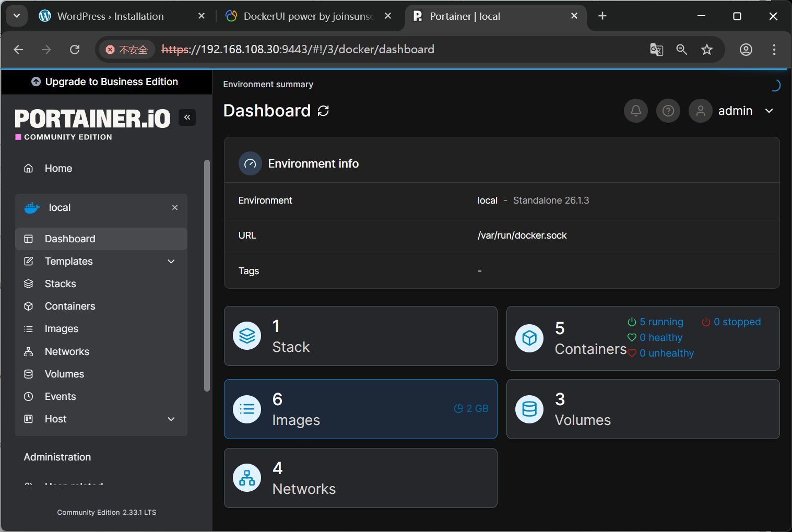This screenshot has height=532, width=792.
Task: Click the PORTAINER.iO logo
Action: [92, 119]
